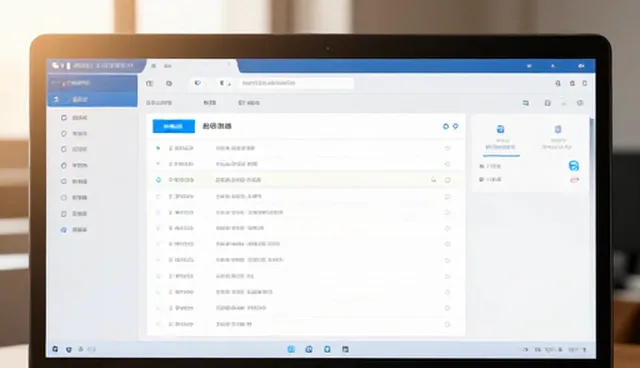Click the address search field in the toolbar
The width and height of the screenshot is (640, 368).
click(296, 83)
